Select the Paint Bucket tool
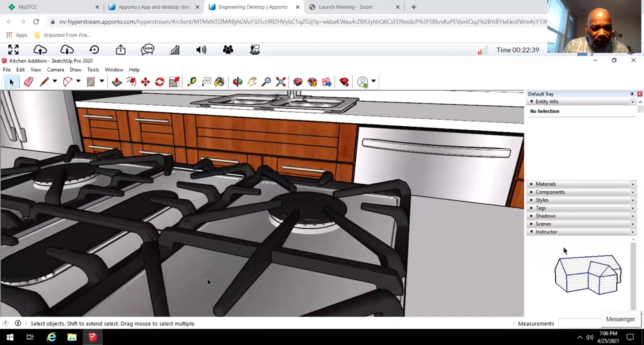Image resolution: width=644 pixels, height=345 pixels. coord(219,82)
